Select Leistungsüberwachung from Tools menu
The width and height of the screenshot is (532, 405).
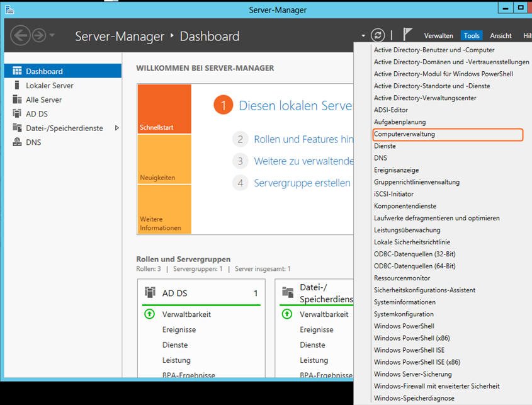tap(407, 230)
